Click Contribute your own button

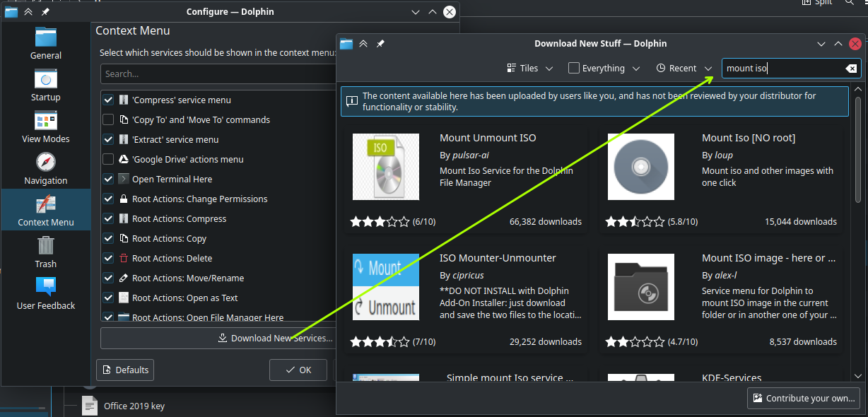pos(804,398)
